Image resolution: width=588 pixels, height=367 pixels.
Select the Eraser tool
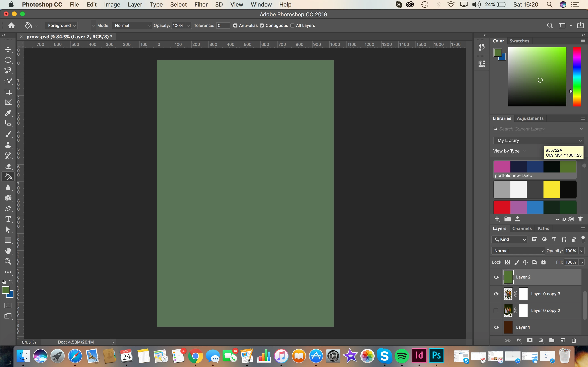point(8,166)
